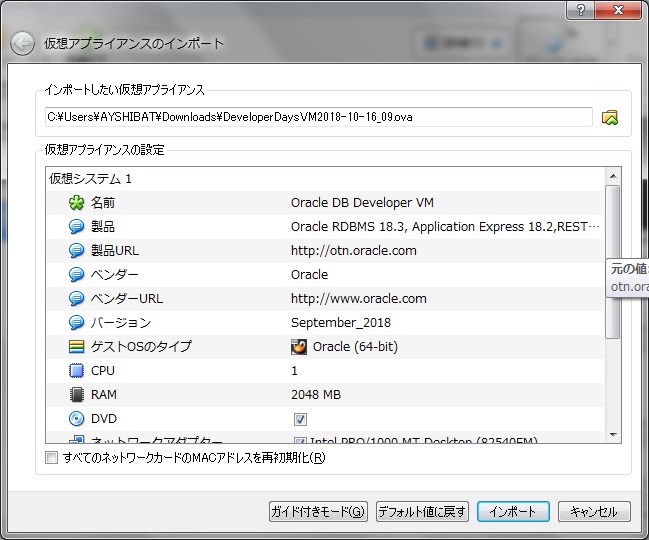Select the Oracle (64-bit) OS type value
This screenshot has width=649, height=540.
355,347
